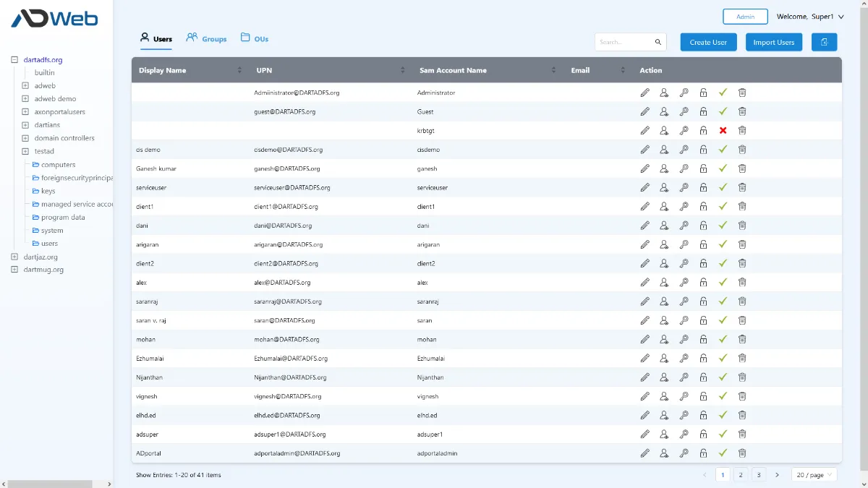Sort by the Sam Account Name column
This screenshot has width=868, height=488.
pyautogui.click(x=553, y=70)
